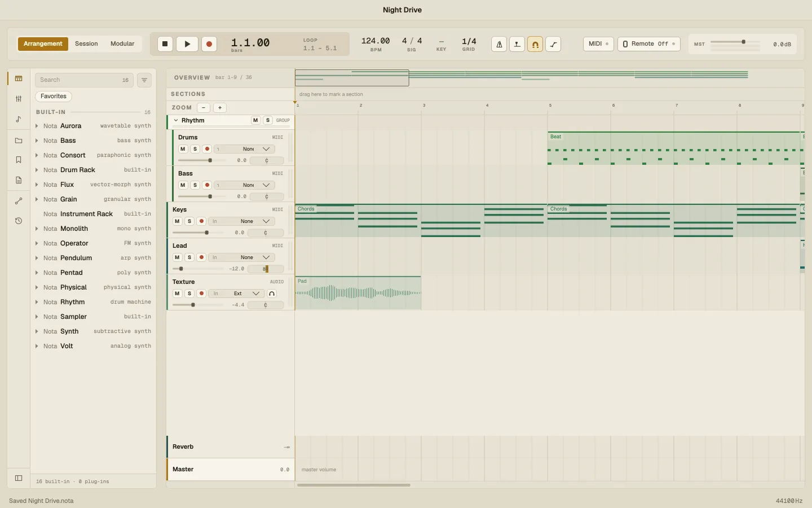The image size is (812, 508).
Task: Open the instruments browser sidebar icon
Action: (x=19, y=78)
